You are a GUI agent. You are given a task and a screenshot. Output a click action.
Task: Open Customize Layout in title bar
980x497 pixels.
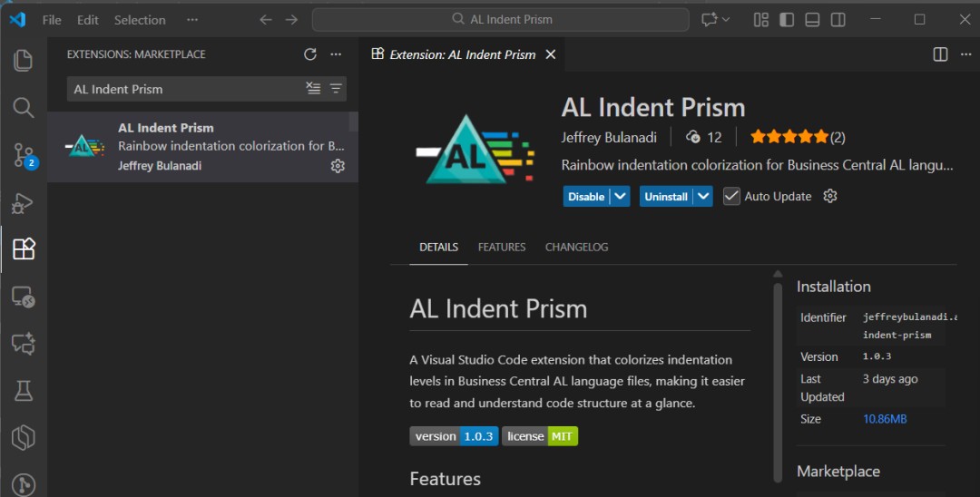(760, 20)
